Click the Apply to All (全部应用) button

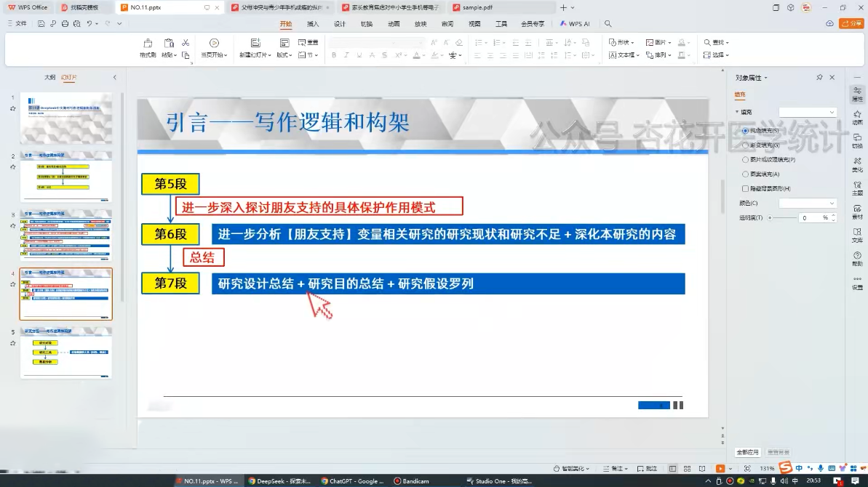[x=747, y=452]
